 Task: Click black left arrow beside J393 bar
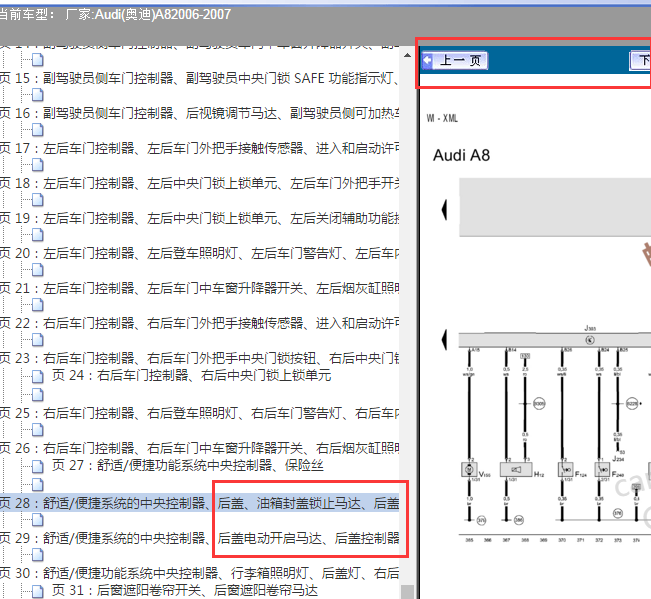point(444,340)
